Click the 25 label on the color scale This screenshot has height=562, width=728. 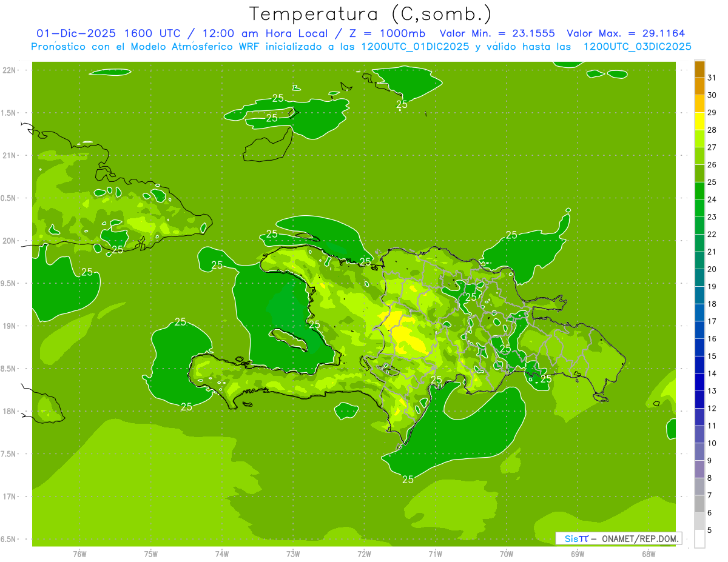click(712, 182)
